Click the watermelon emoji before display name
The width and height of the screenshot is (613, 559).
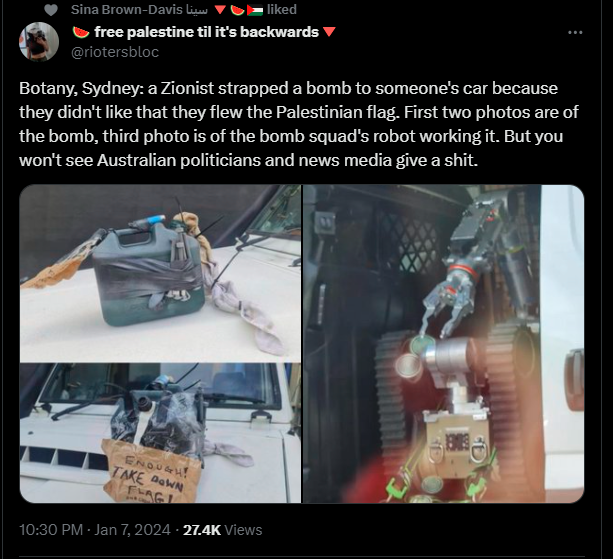[x=81, y=32]
